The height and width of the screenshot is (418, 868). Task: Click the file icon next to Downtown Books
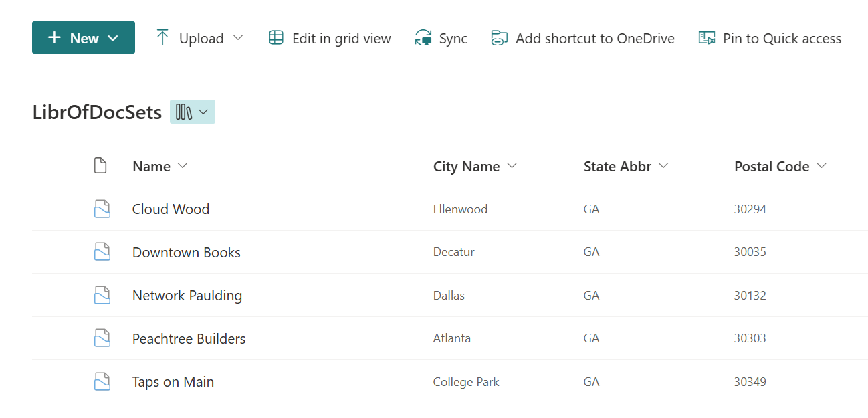[102, 251]
